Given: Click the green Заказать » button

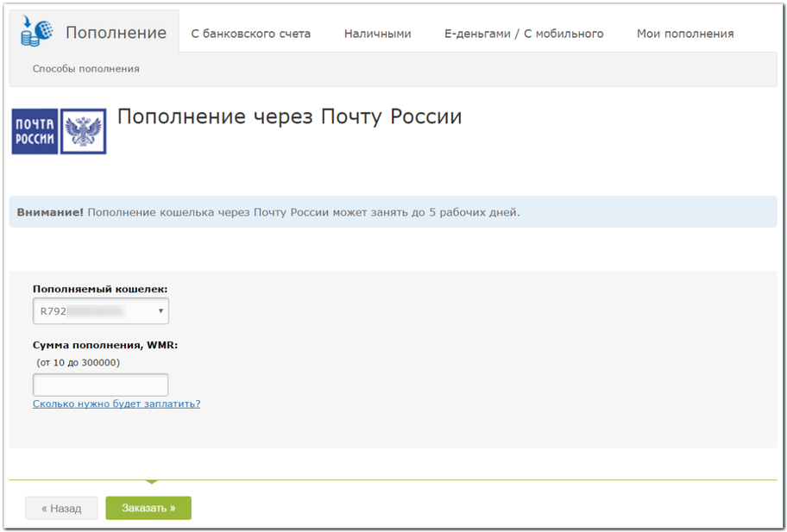Looking at the screenshot, I should pos(148,508).
